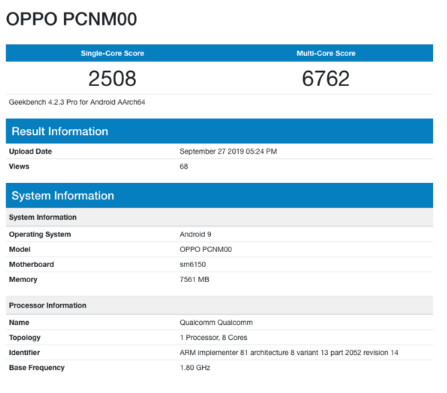The image size is (447, 393).
Task: Click the views count 68
Action: (x=184, y=166)
